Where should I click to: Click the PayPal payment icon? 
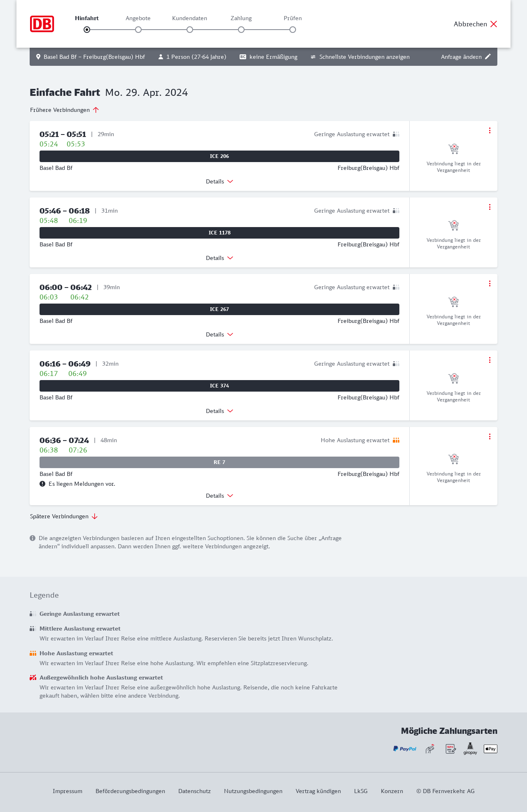pyautogui.click(x=405, y=749)
